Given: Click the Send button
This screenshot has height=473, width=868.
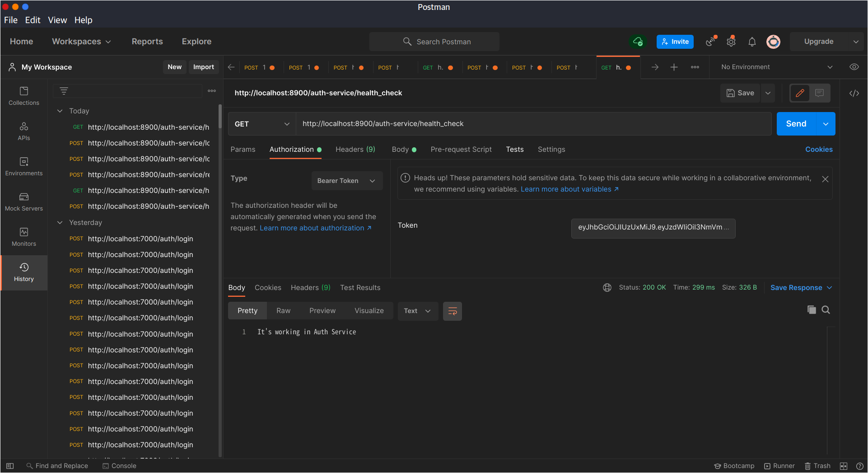Looking at the screenshot, I should click(x=796, y=124).
